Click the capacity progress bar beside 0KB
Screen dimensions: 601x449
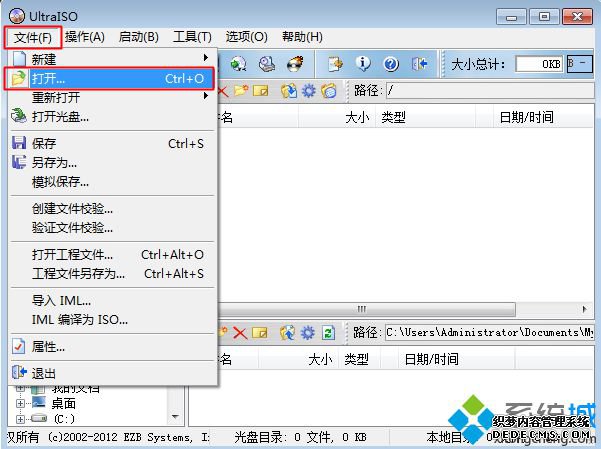pos(580,64)
